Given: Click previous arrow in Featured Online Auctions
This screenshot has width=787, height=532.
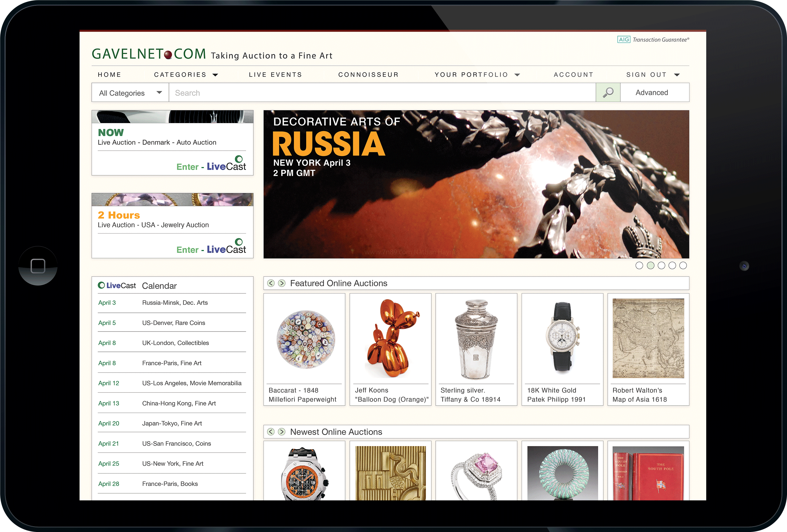Looking at the screenshot, I should 271,283.
